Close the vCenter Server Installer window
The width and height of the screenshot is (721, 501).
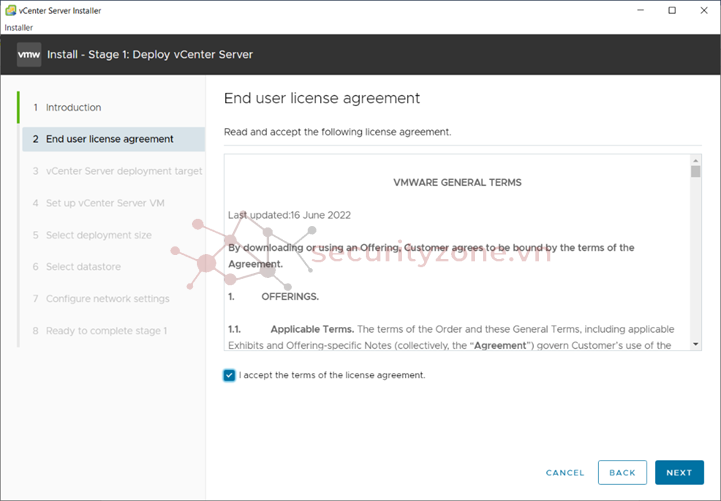704,10
